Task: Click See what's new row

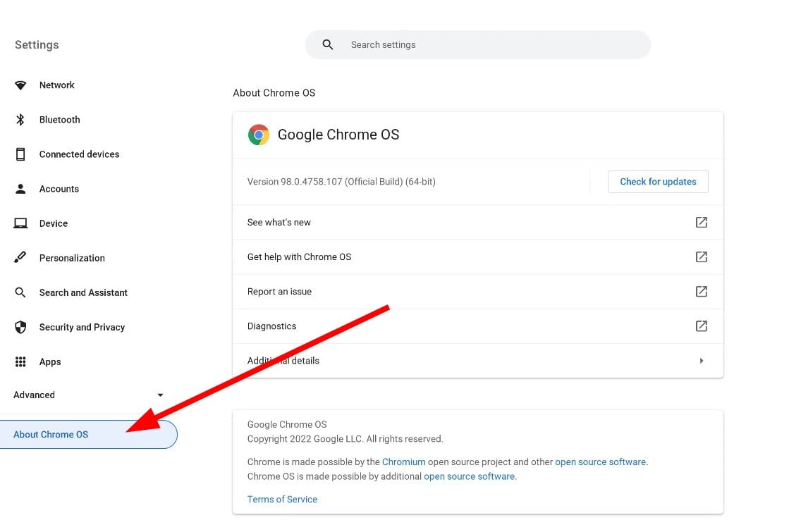Action: click(x=477, y=222)
